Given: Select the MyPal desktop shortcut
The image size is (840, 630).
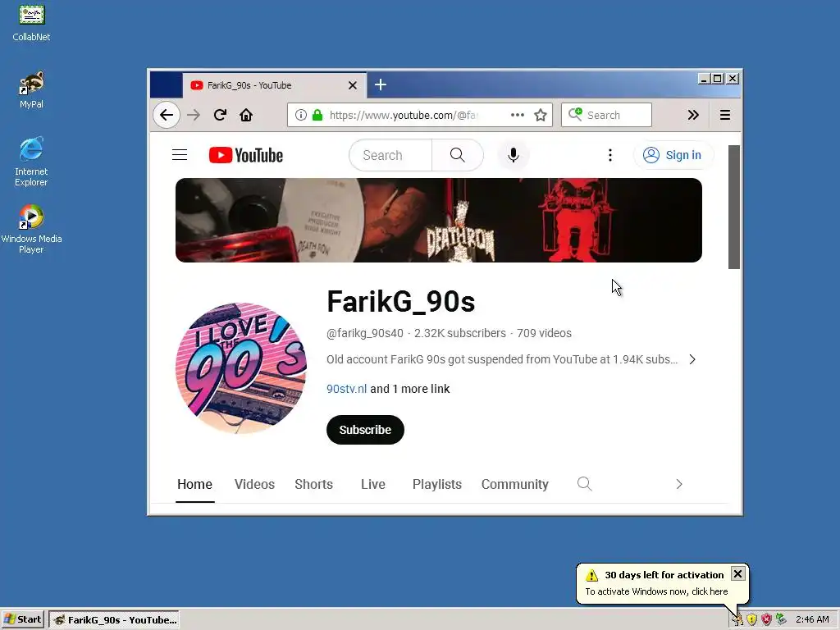Looking at the screenshot, I should coord(31,89).
